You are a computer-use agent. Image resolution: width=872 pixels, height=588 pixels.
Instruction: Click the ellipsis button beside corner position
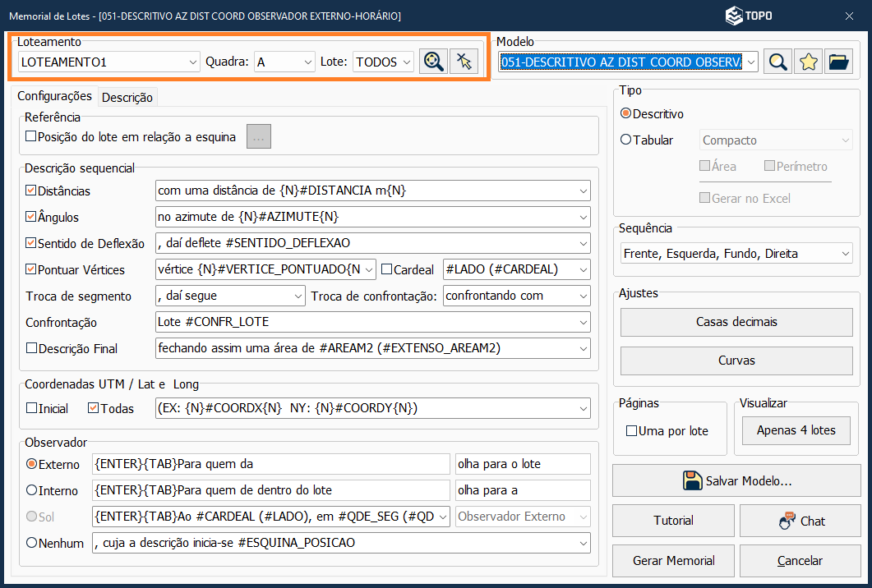tap(259, 137)
